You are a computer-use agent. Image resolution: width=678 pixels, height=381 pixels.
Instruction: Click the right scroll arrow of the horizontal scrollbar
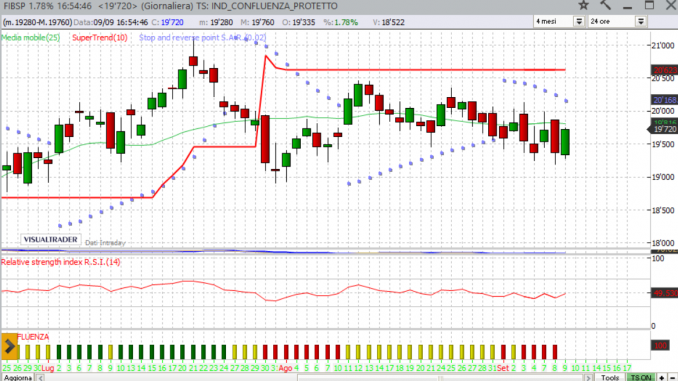click(588, 378)
